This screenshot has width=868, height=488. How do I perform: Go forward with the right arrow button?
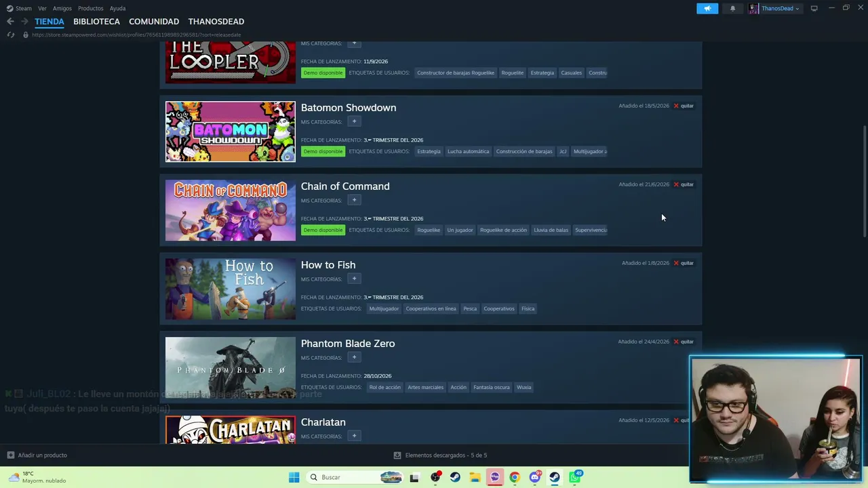click(24, 22)
